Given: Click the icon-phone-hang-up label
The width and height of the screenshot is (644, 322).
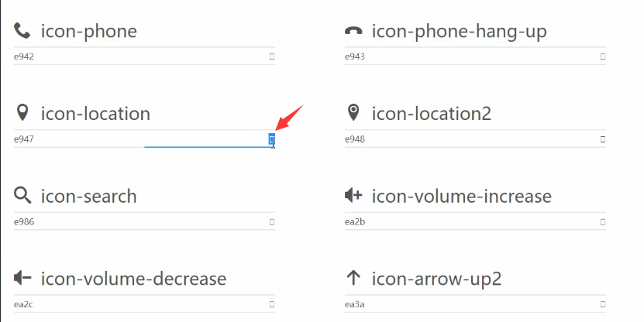Looking at the screenshot, I should point(460,32).
